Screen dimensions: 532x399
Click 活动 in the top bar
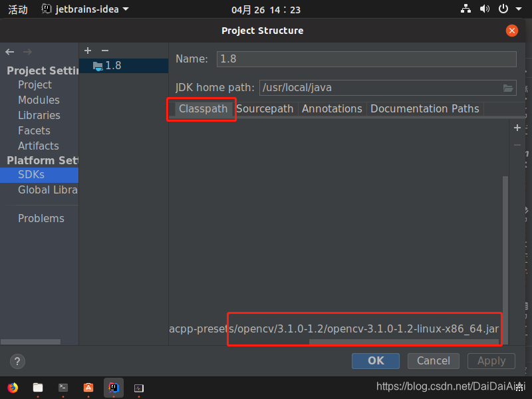coord(17,9)
